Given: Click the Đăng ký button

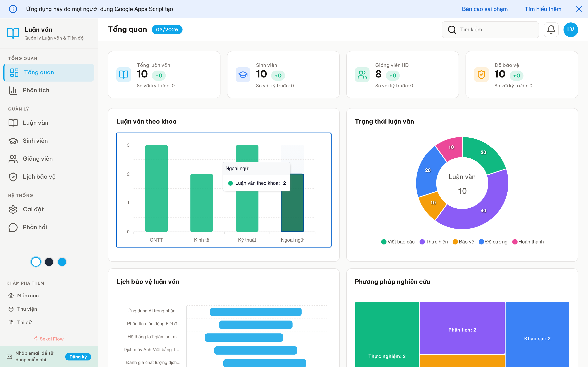Looking at the screenshot, I should pos(78,357).
